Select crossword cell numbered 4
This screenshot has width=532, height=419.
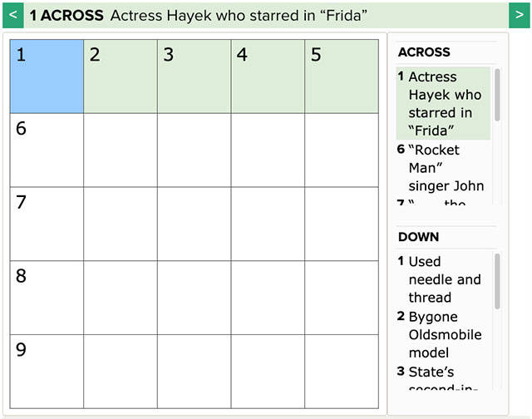pos(268,76)
